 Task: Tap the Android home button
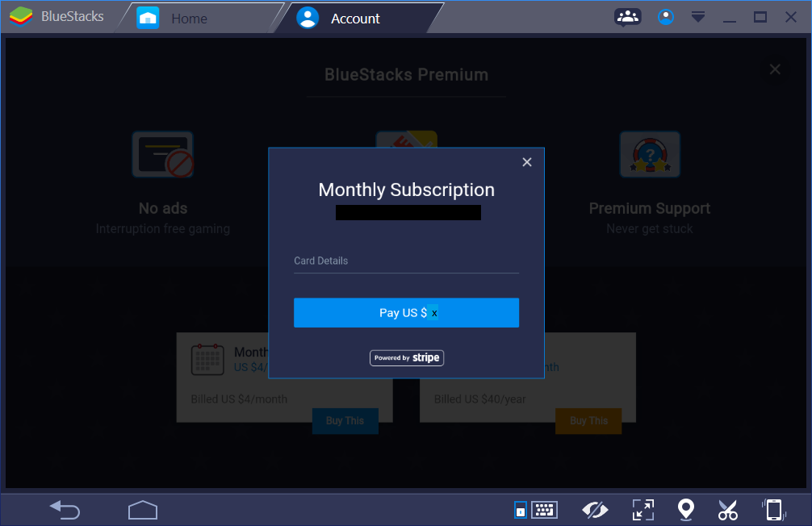(x=143, y=510)
